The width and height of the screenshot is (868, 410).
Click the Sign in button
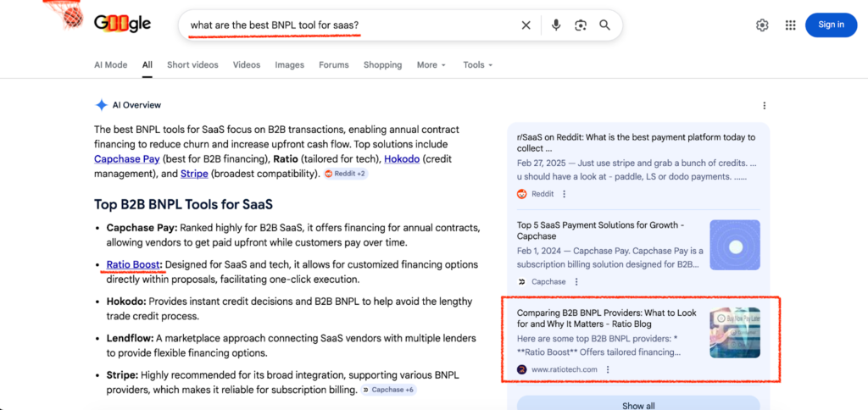click(x=831, y=25)
